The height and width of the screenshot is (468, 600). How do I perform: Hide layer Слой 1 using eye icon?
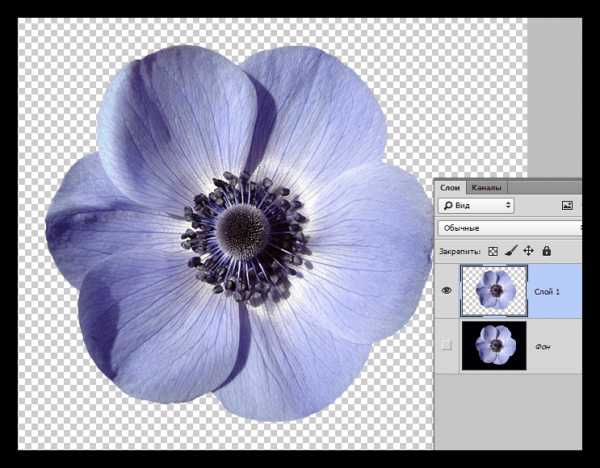(x=447, y=291)
